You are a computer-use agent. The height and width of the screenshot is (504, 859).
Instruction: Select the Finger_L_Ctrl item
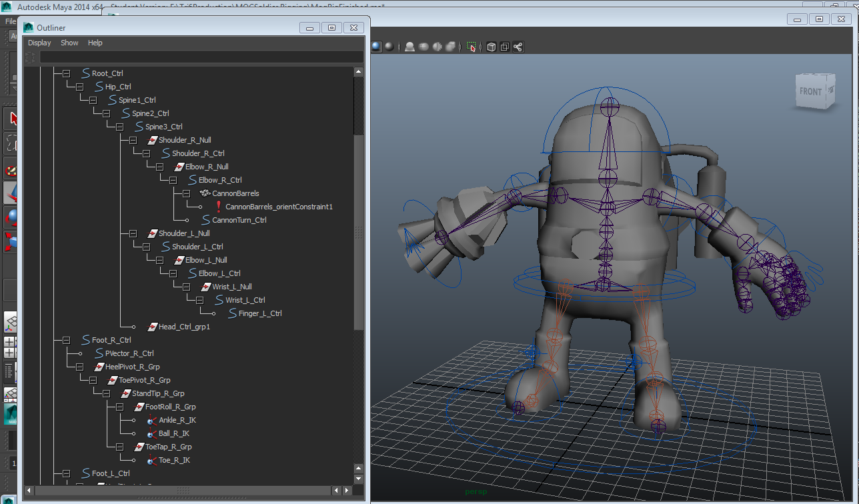pyautogui.click(x=259, y=313)
